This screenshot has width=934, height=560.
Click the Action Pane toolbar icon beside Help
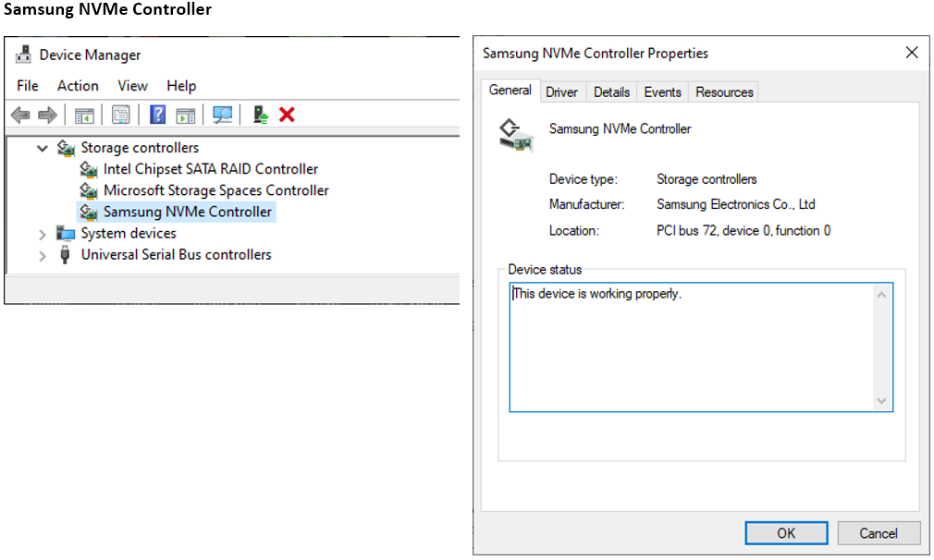coord(186,116)
